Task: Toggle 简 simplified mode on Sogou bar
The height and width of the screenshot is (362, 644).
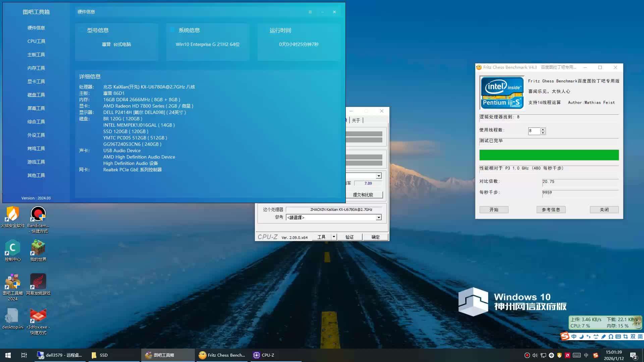Action: coord(640,337)
